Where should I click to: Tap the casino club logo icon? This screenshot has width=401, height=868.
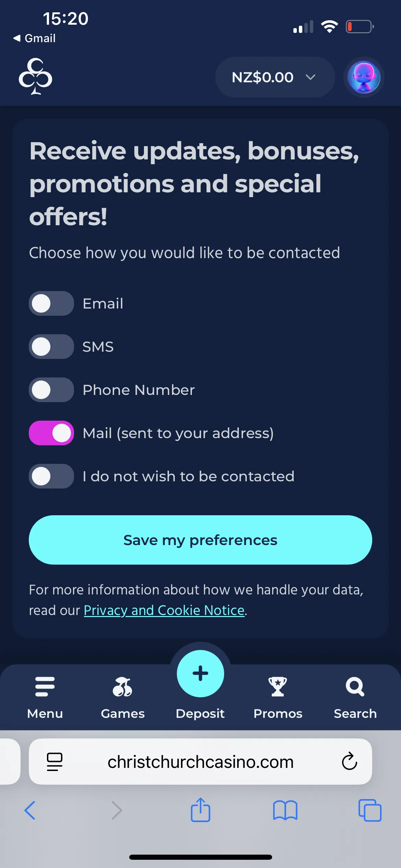35,76
